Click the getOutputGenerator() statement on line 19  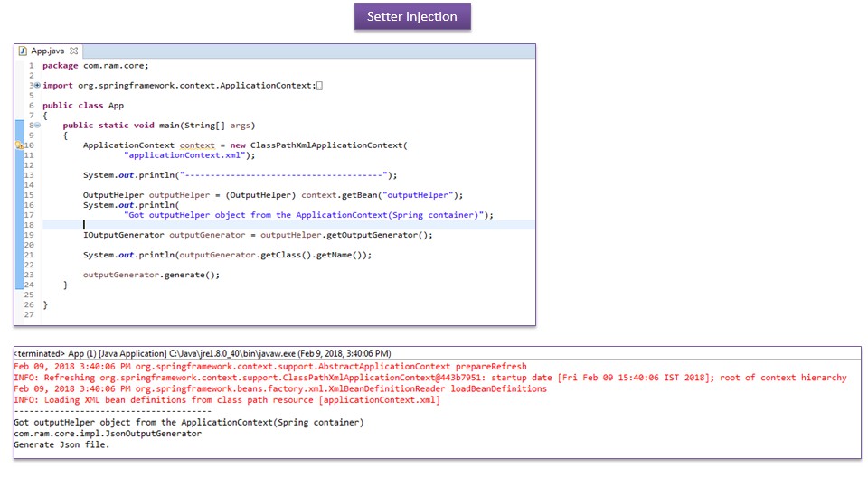pos(258,235)
